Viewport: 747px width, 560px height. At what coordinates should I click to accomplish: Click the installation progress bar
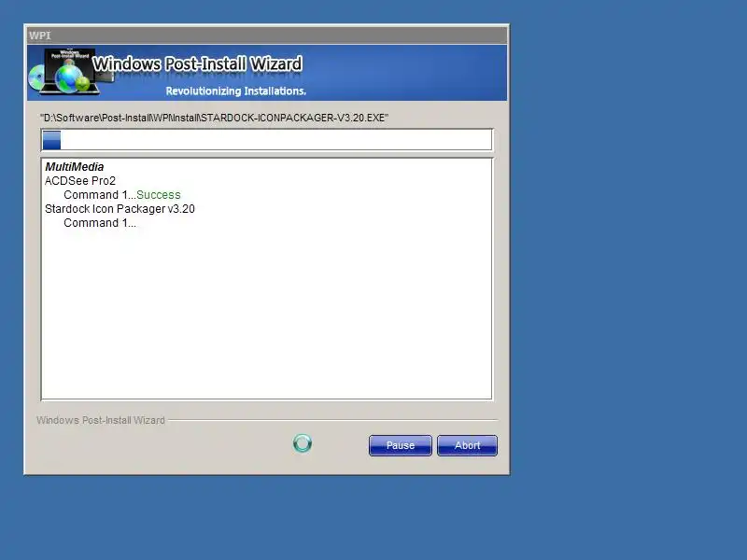pyautogui.click(x=267, y=140)
